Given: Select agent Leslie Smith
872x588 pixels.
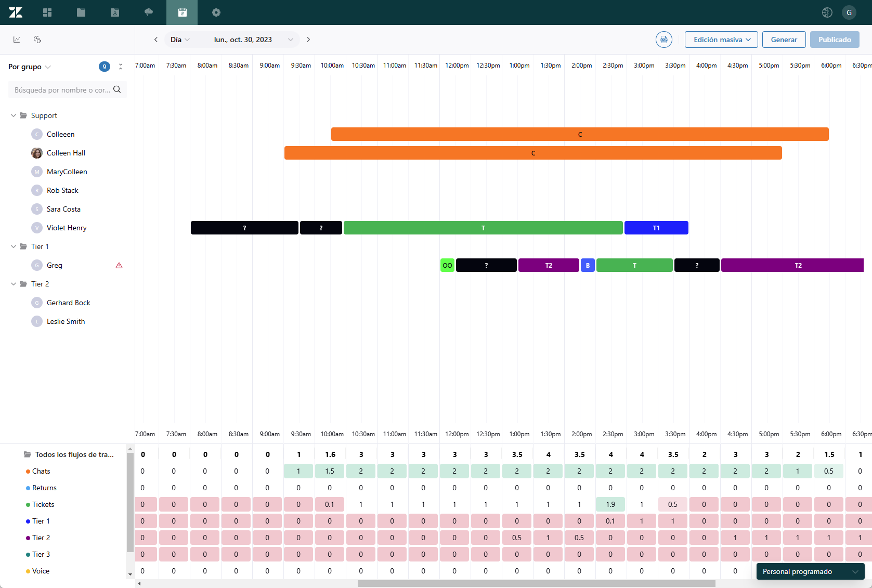Looking at the screenshot, I should [x=66, y=321].
